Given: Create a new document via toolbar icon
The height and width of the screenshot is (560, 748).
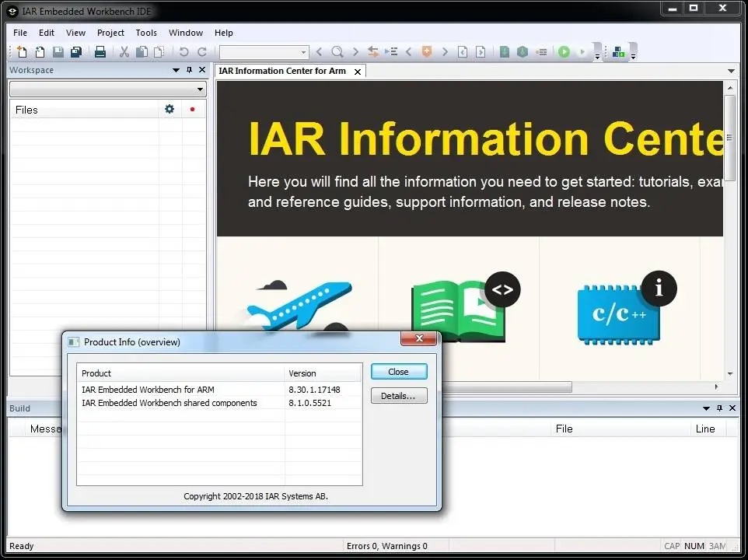Looking at the screenshot, I should 22,51.
